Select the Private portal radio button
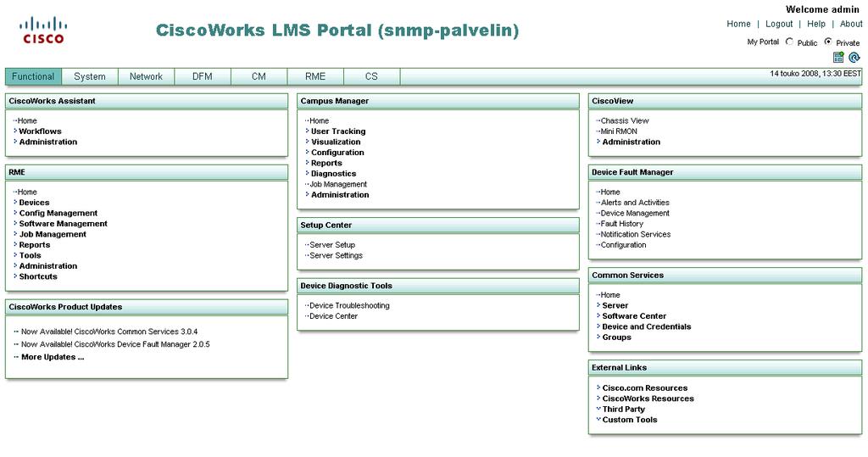 pos(828,42)
